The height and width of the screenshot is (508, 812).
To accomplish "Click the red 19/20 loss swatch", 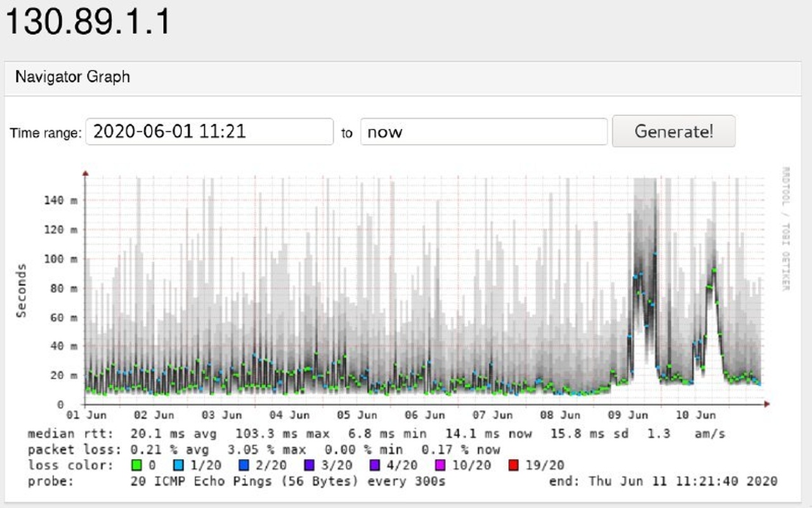I will point(514,465).
